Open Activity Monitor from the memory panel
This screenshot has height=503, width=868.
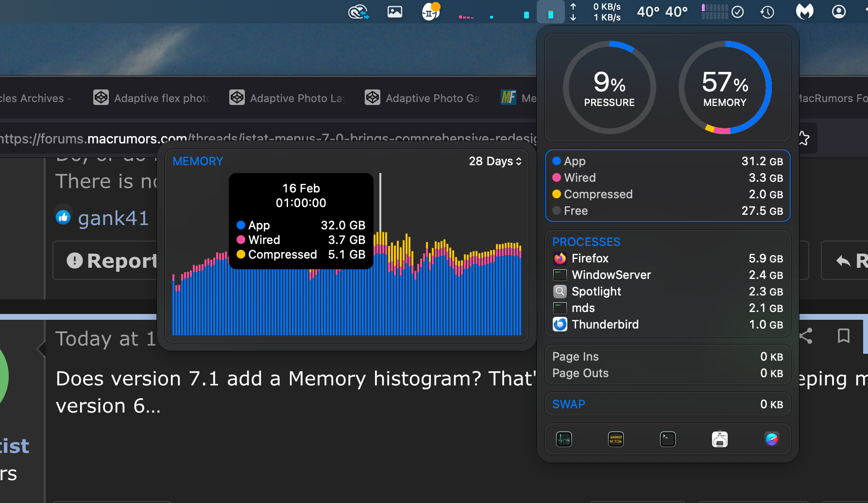tap(563, 439)
